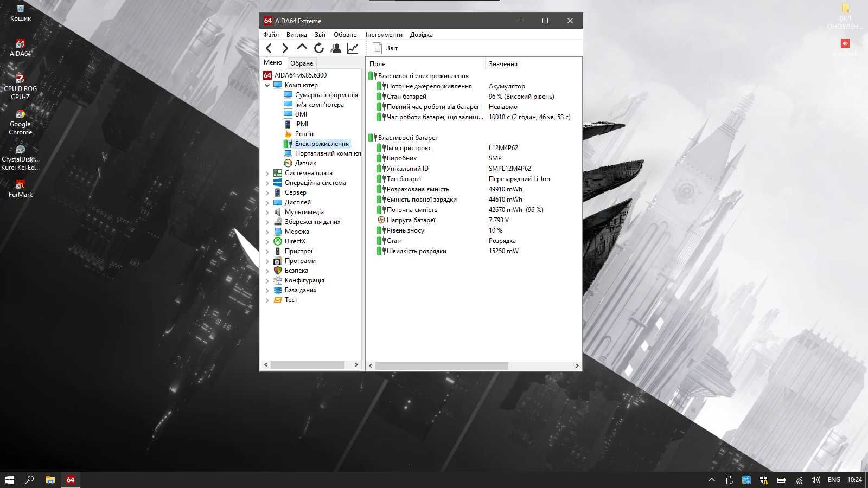Image resolution: width=868 pixels, height=488 pixels.
Task: Expand the Операційна система node
Action: [267, 183]
